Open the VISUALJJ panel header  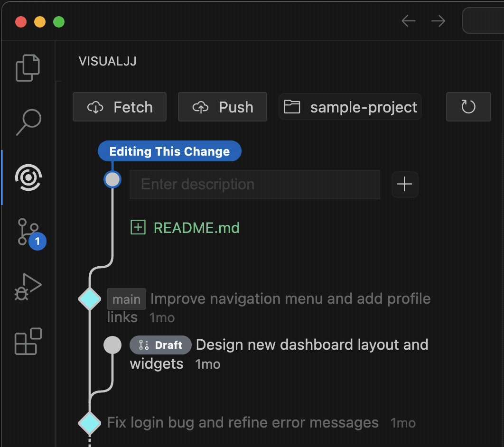107,61
